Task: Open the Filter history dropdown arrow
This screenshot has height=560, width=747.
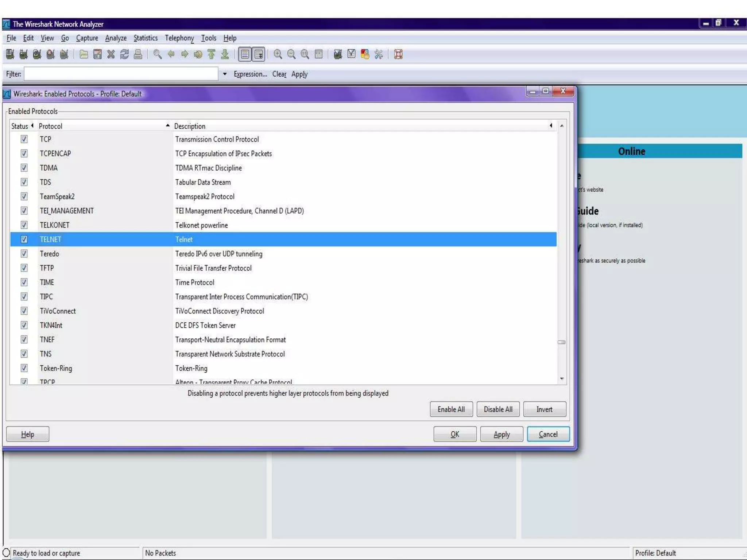Action: (225, 74)
